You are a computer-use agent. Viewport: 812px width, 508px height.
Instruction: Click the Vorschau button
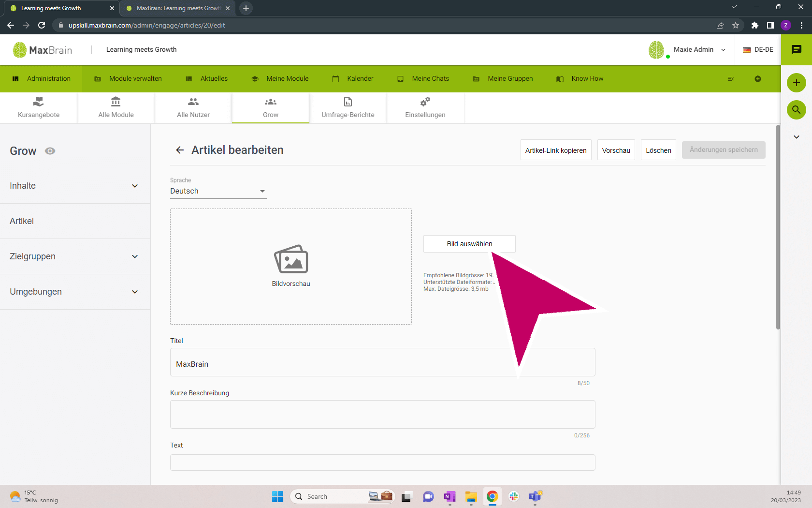616,150
